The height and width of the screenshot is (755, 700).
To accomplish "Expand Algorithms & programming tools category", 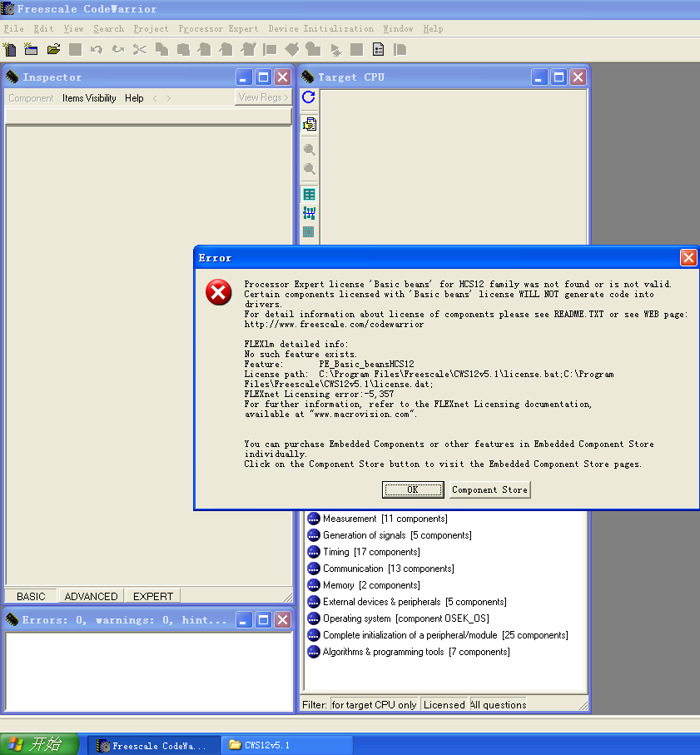I will [x=409, y=652].
